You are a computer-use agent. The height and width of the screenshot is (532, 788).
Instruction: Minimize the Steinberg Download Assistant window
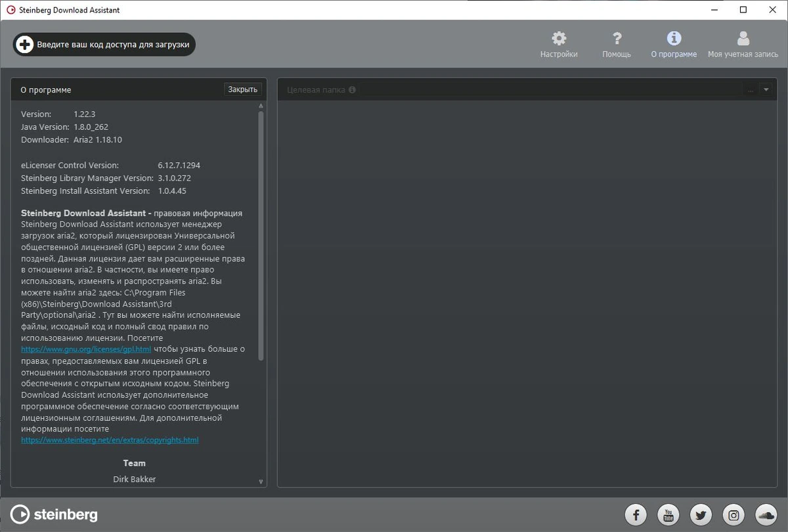[x=713, y=10]
